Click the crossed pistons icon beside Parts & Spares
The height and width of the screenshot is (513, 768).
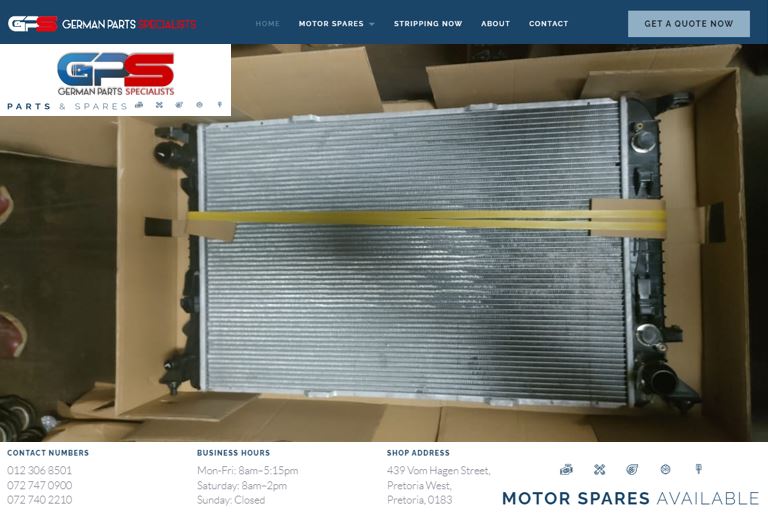tap(159, 105)
